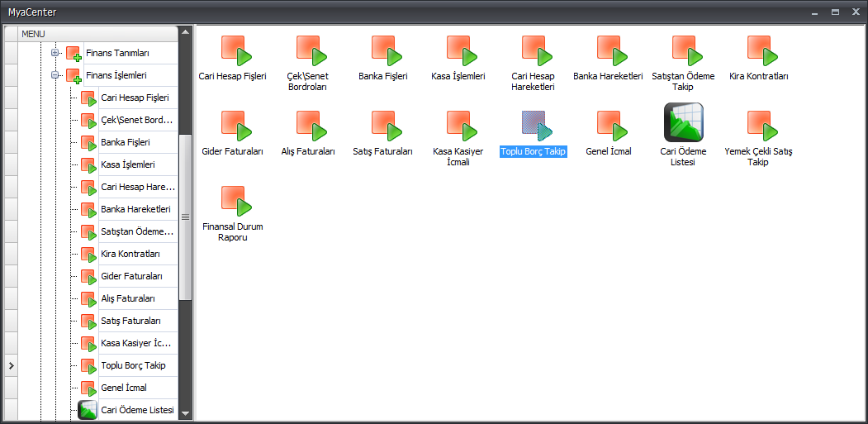Image resolution: width=868 pixels, height=424 pixels.
Task: Click scroll up arrow of menu tree
Action: click(x=186, y=31)
